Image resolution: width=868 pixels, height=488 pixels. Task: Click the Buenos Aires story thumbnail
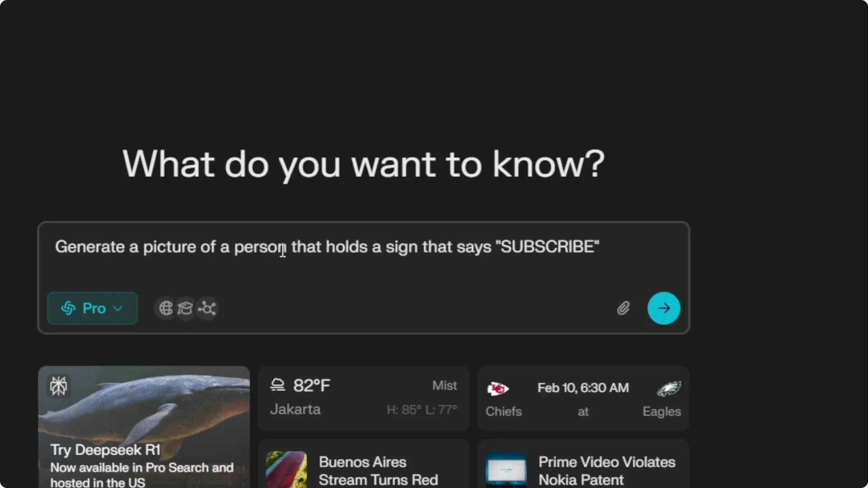point(286,470)
